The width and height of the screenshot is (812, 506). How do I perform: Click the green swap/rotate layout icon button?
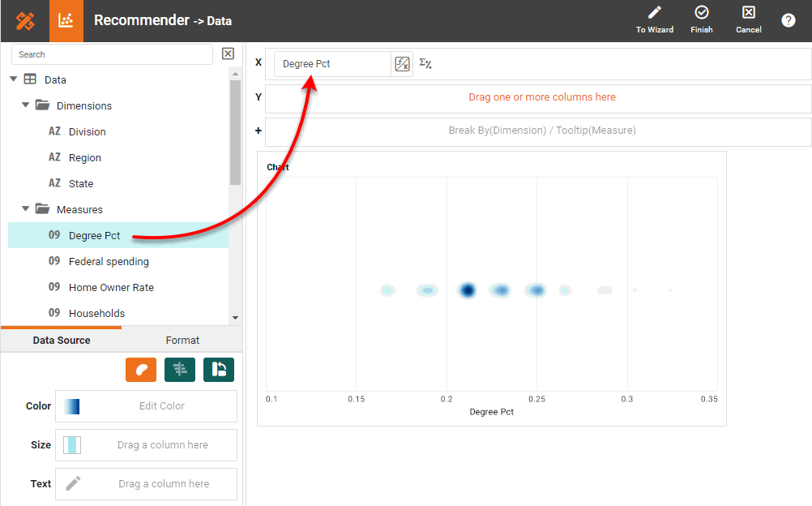(x=219, y=369)
